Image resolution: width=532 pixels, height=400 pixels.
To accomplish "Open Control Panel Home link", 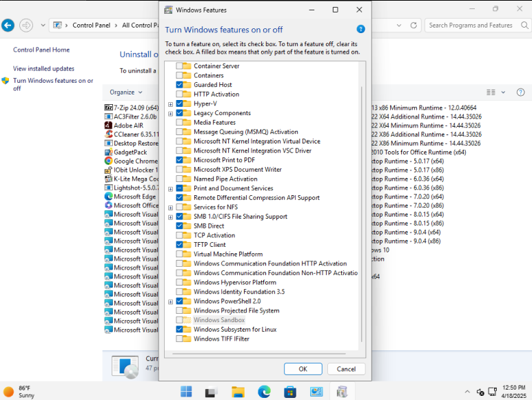I will pyautogui.click(x=41, y=50).
